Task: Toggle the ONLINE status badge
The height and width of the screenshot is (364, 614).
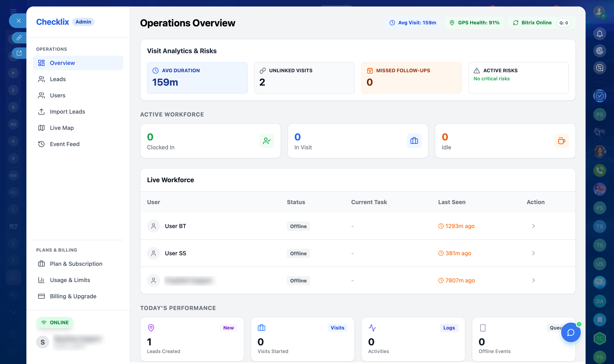Action: (x=55, y=323)
